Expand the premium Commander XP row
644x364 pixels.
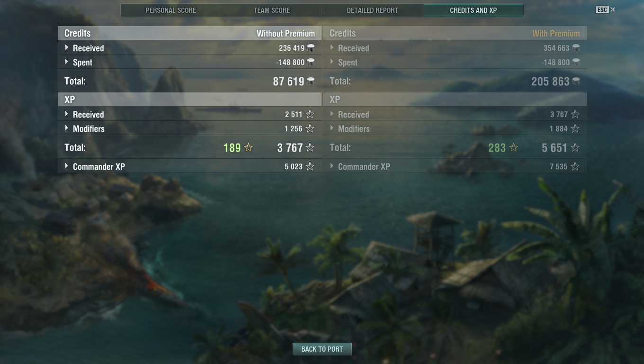point(455,166)
